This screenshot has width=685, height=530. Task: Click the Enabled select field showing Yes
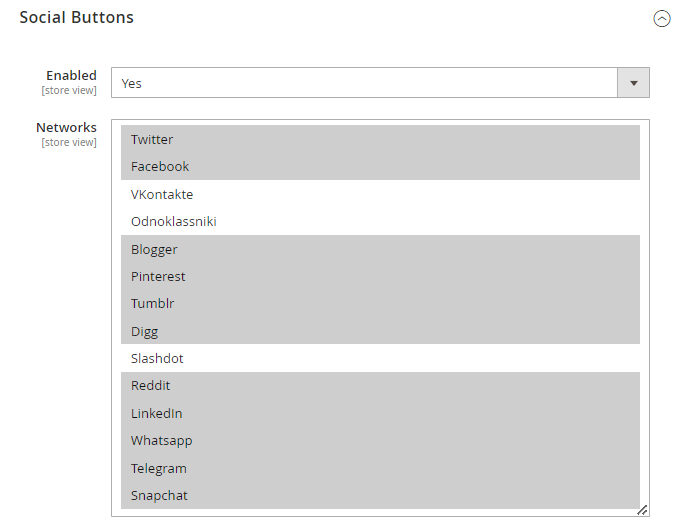pyautogui.click(x=380, y=83)
